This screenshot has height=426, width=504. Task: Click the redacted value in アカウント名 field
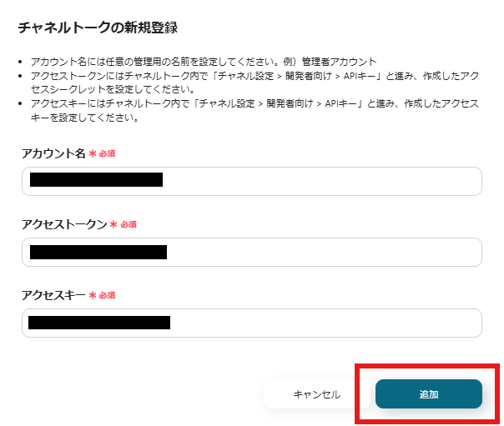click(x=95, y=180)
